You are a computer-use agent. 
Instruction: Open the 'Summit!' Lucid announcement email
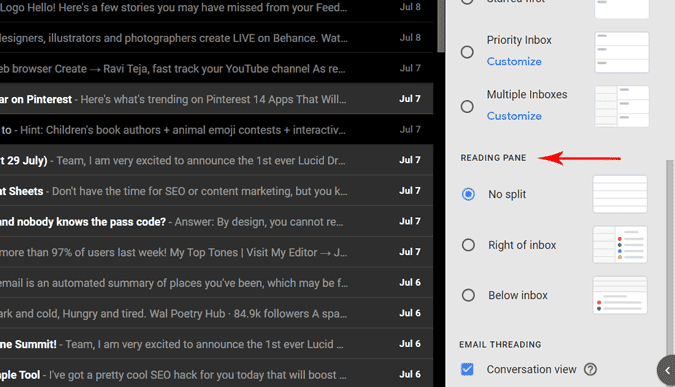point(217,344)
